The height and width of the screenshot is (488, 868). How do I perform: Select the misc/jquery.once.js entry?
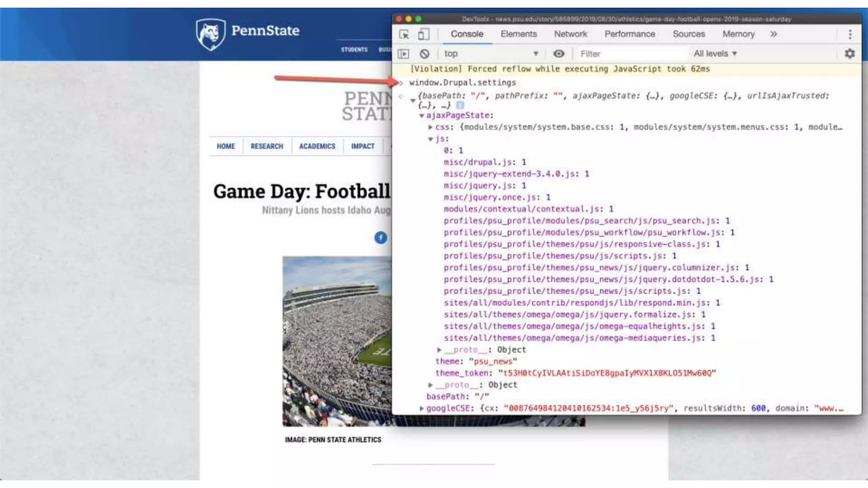click(x=497, y=197)
